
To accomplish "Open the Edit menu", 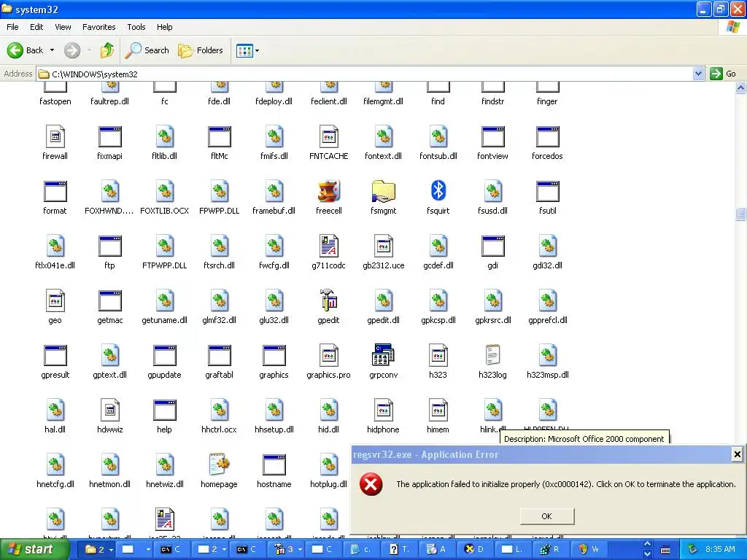I will [x=36, y=27].
